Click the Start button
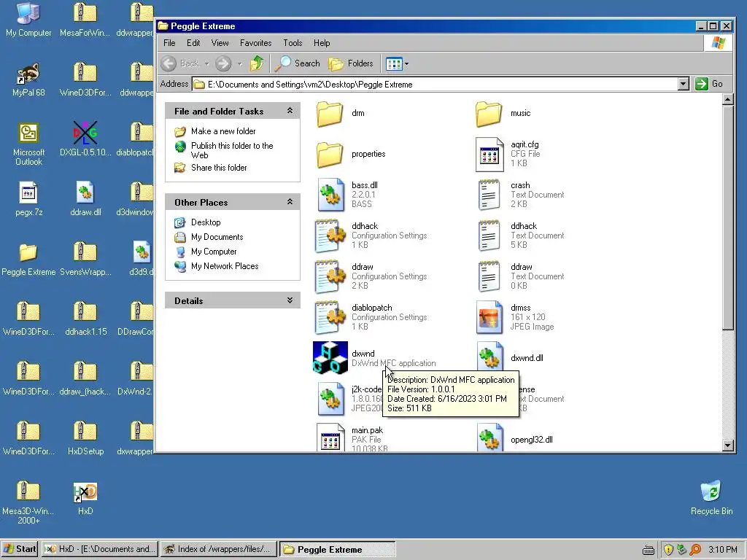747x560 pixels. 19,549
